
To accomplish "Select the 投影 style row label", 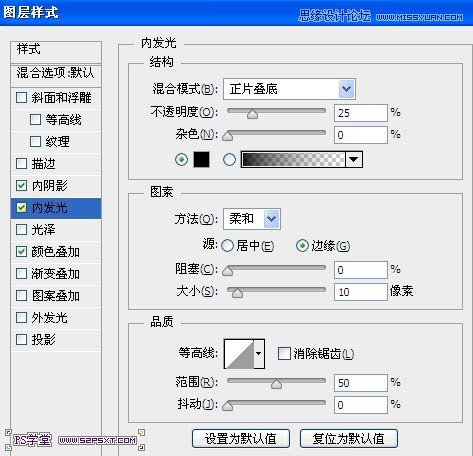I will (44, 340).
